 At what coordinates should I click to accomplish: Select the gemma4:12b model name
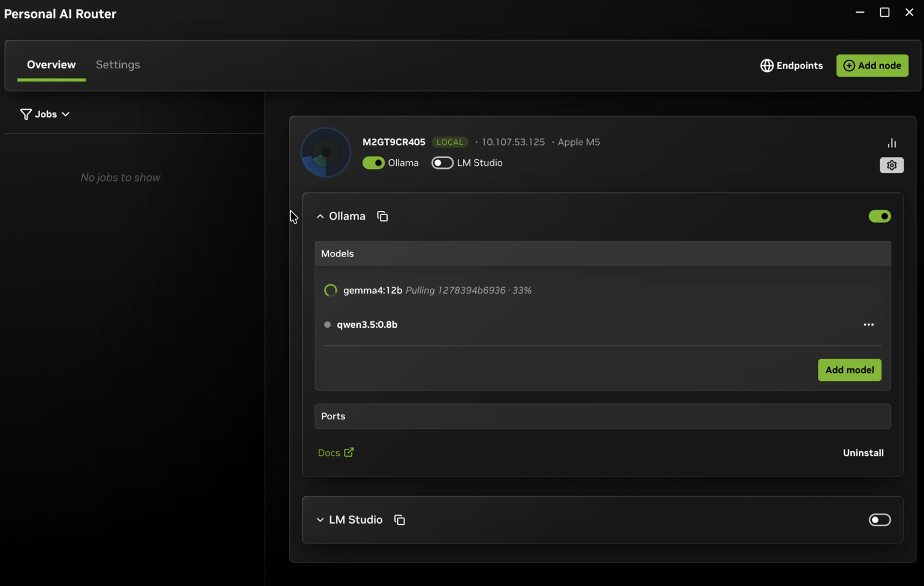point(373,291)
